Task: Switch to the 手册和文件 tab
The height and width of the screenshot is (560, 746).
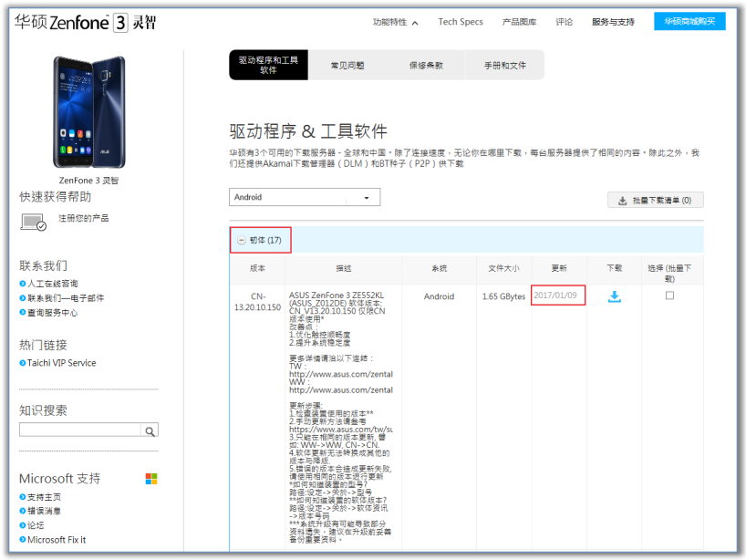Action: (x=505, y=65)
